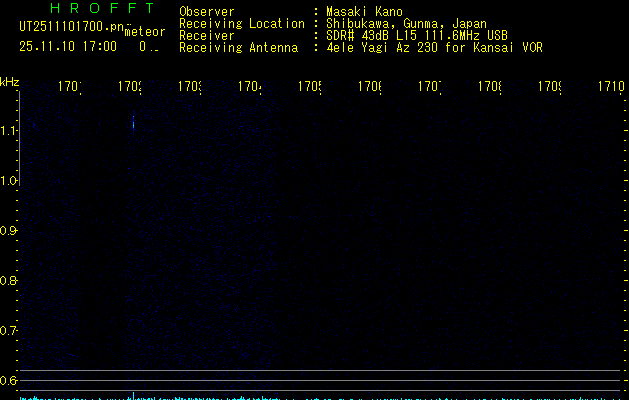Select the location Shibukawa, Gunma, Japan
Viewport: 629px width, 400px height.
coord(406,24)
